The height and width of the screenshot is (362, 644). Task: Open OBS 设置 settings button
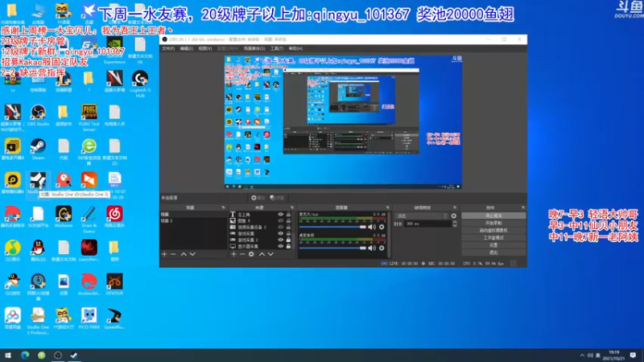[x=493, y=245]
